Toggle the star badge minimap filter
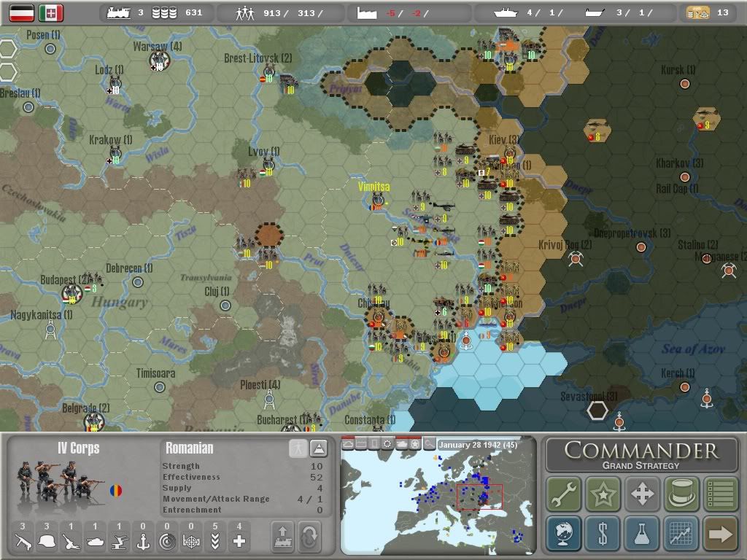Image resolution: width=747 pixels, height=560 pixels. pos(415,444)
